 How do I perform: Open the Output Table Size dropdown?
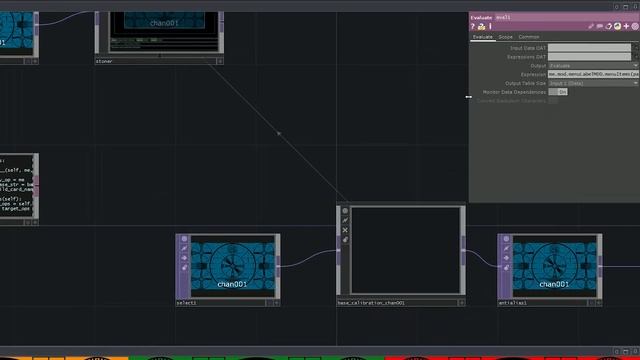(593, 83)
